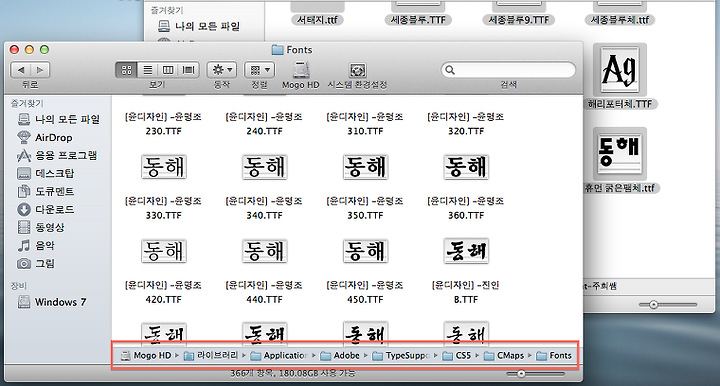Click Fonts folder in path bar

click(554, 355)
